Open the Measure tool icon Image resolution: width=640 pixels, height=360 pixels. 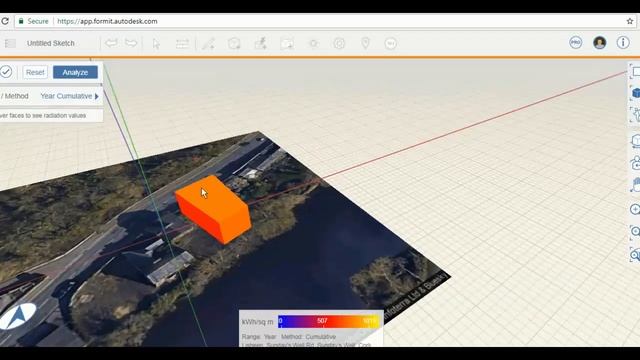tap(182, 43)
